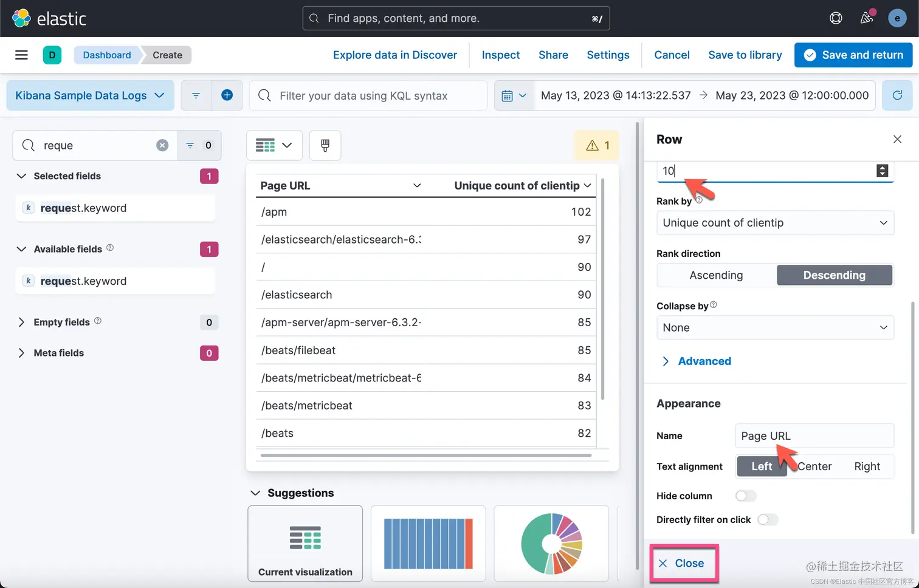Viewport: 919px width, 588px height.
Task: Click Rank by help icon
Action: point(699,200)
